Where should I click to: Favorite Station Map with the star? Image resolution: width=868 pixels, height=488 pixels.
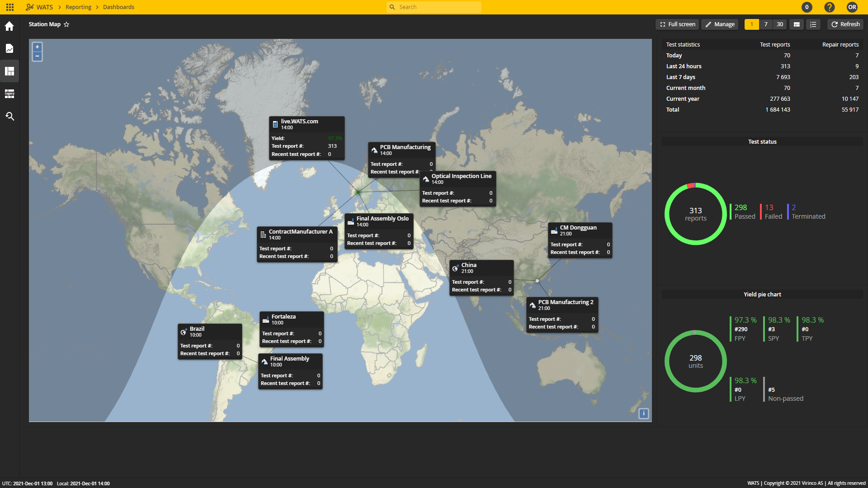66,24
